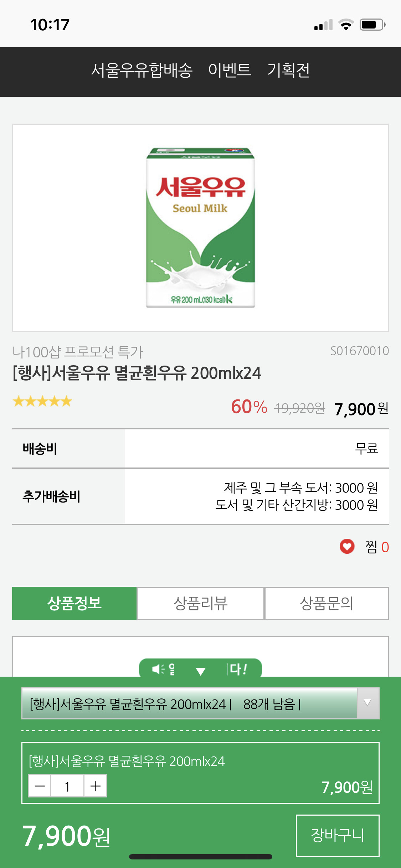The height and width of the screenshot is (868, 401).
Task: Tap the Wi-Fi status icon
Action: click(345, 25)
